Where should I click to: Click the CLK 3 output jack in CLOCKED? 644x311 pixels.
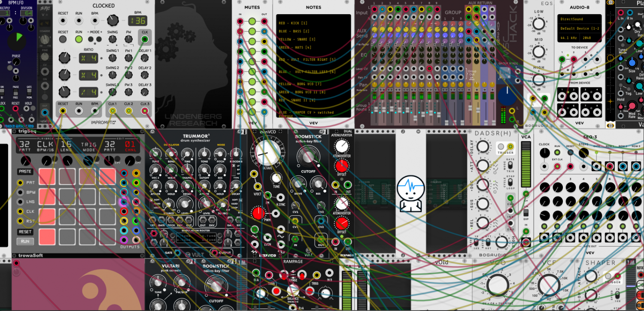[145, 111]
